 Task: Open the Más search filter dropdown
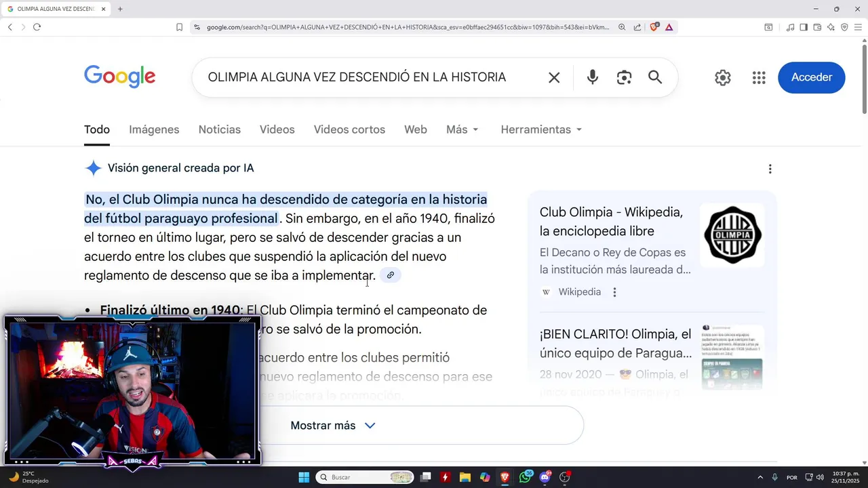[x=462, y=129]
